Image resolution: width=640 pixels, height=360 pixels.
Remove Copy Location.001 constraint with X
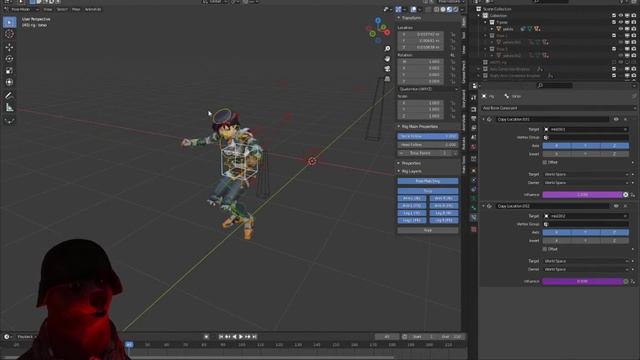point(625,119)
